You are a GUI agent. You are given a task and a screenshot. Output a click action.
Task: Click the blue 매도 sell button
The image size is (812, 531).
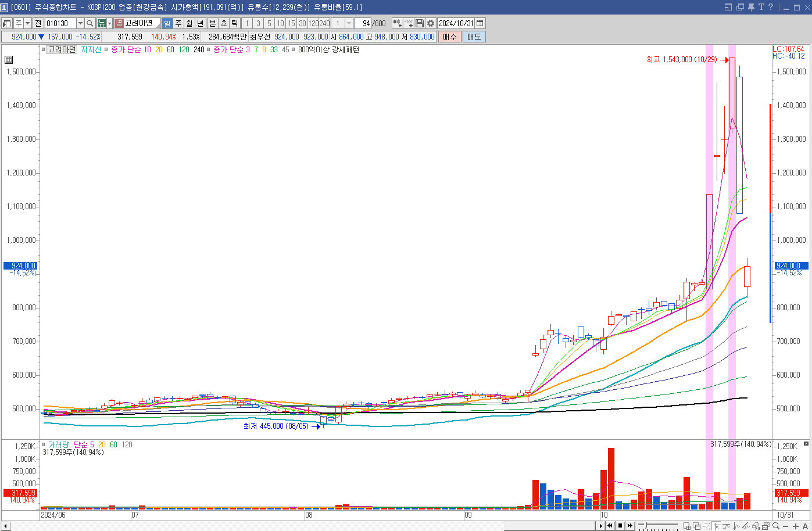click(474, 37)
